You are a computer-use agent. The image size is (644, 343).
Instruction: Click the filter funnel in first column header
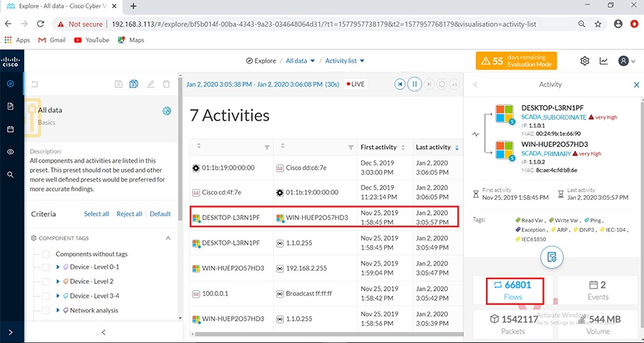267,147
